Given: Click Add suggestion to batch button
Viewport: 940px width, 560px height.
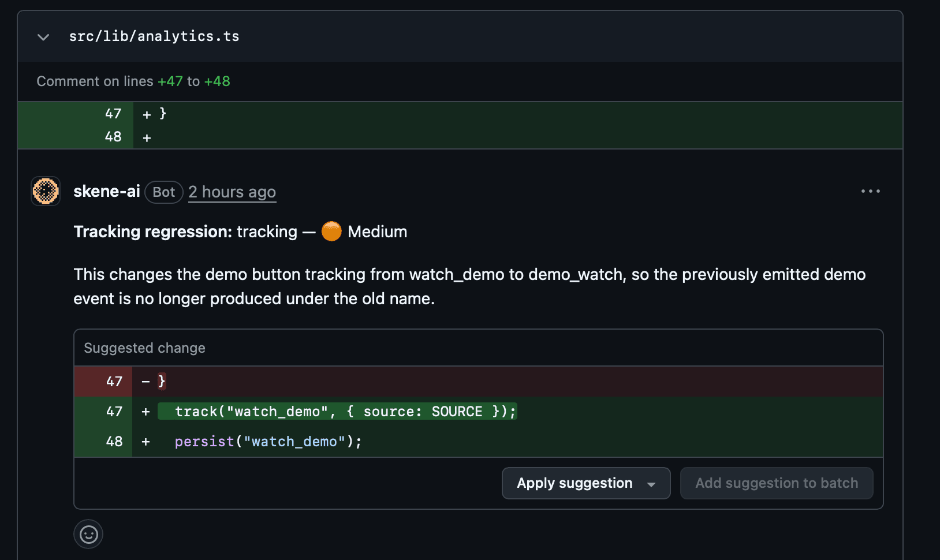Looking at the screenshot, I should point(777,483).
